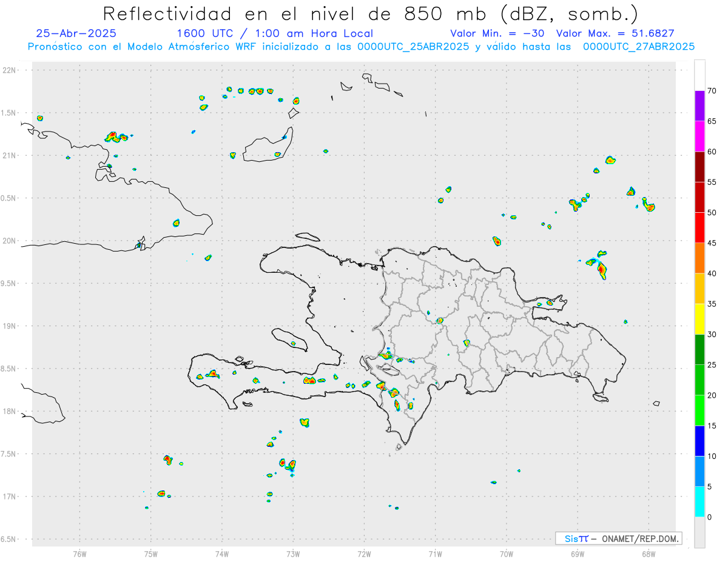Click the dark blue 10–15 dBZ band
728x562 pixels.
(x=699, y=441)
